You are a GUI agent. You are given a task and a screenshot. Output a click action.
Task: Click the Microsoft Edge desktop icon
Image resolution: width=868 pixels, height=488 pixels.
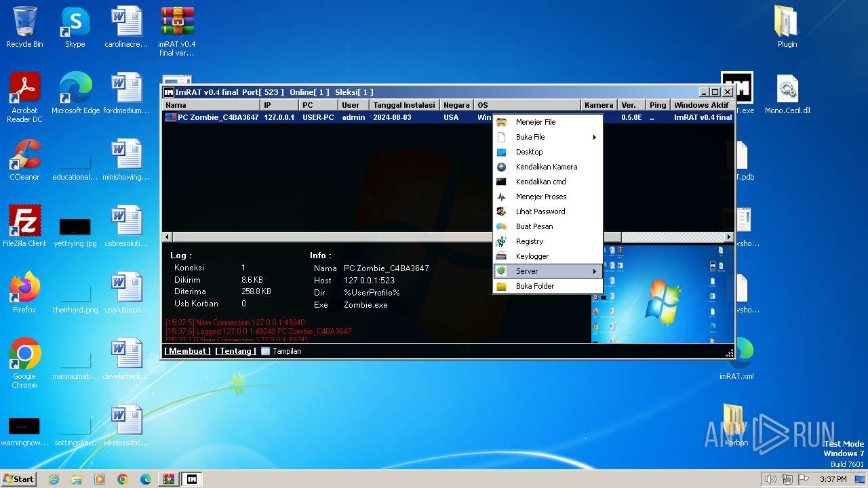[75, 94]
